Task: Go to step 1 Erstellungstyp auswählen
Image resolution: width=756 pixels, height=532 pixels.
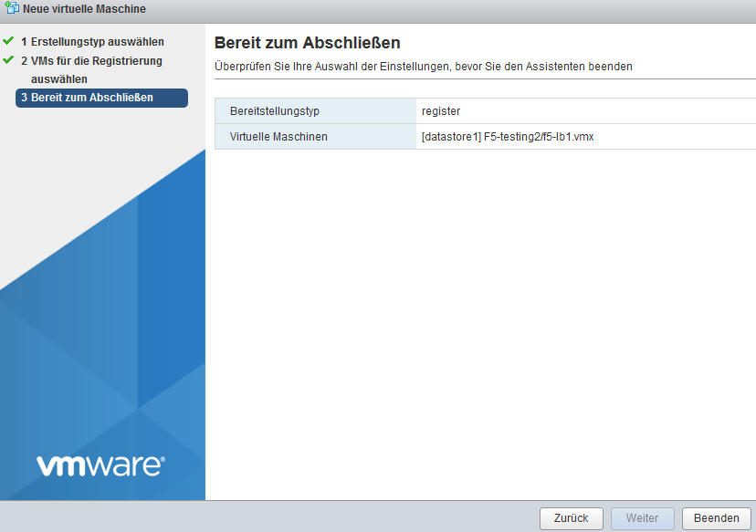Action: [x=92, y=42]
